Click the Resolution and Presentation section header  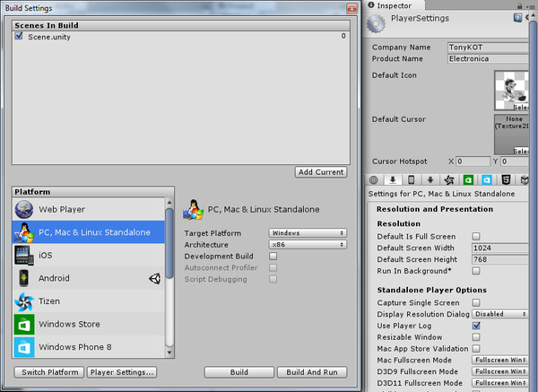pos(435,209)
